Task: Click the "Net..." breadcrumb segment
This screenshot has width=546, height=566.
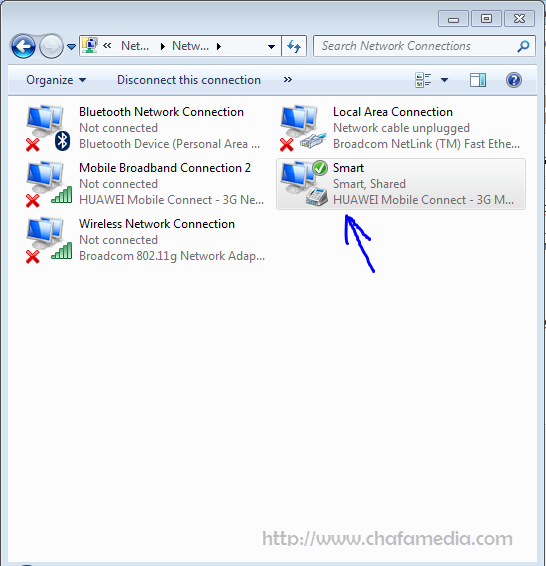Action: 135,46
